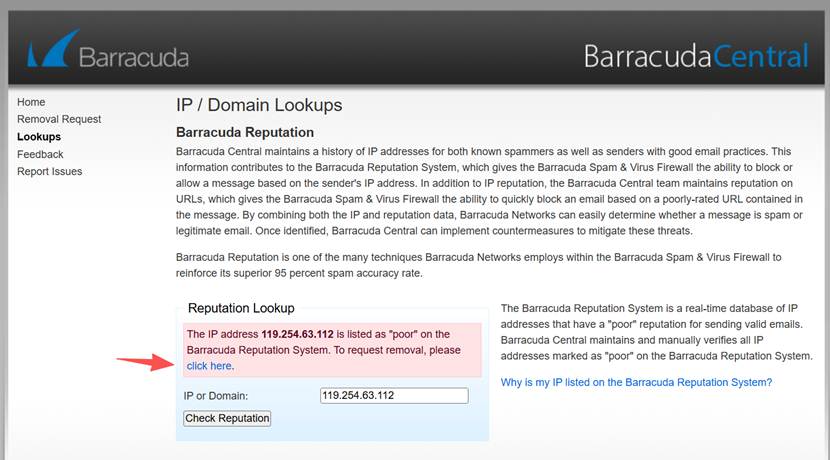
Task: Go to Removal Request page
Action: click(59, 119)
